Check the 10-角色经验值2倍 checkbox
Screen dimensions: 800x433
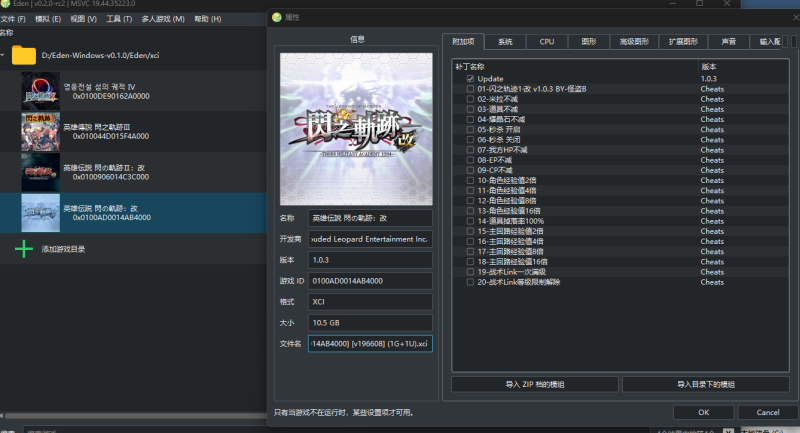click(470, 181)
